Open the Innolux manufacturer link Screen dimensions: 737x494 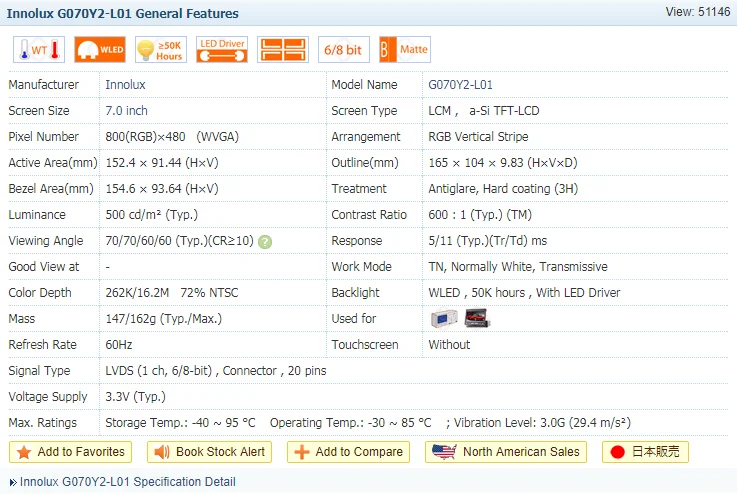(x=125, y=85)
